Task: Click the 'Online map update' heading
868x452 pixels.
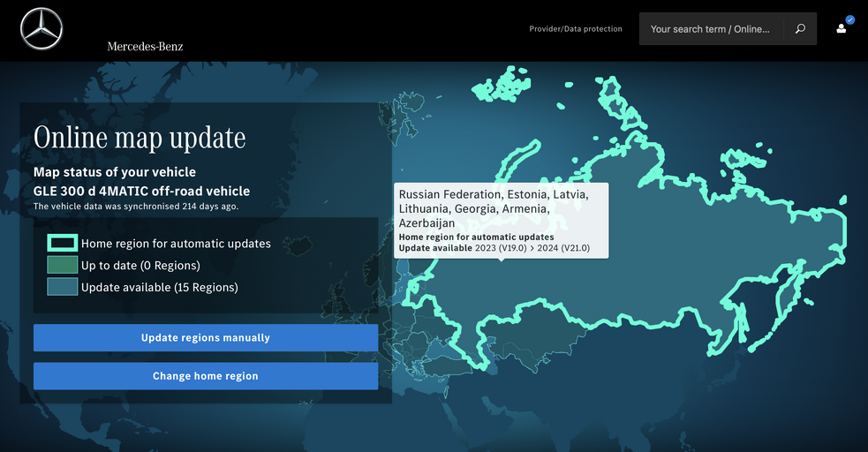Action: (140, 137)
